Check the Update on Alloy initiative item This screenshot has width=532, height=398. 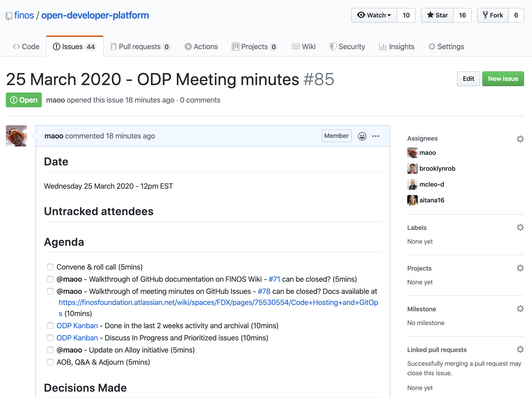click(x=50, y=350)
